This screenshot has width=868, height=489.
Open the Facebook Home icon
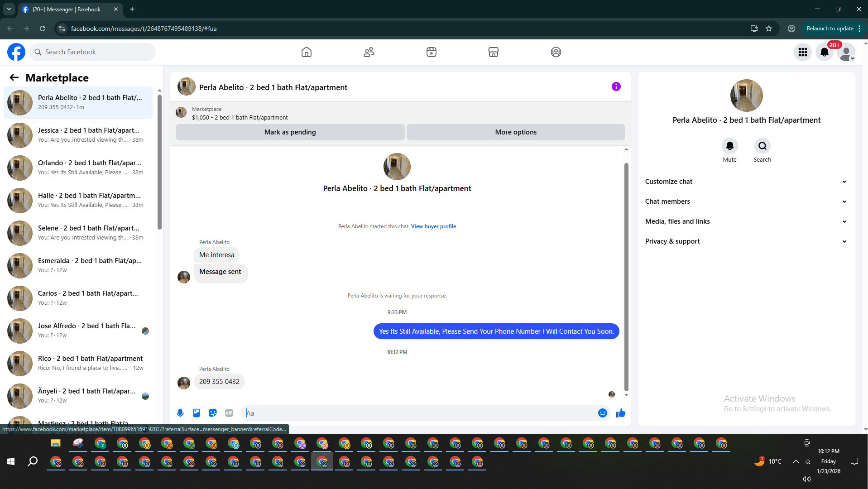(307, 52)
